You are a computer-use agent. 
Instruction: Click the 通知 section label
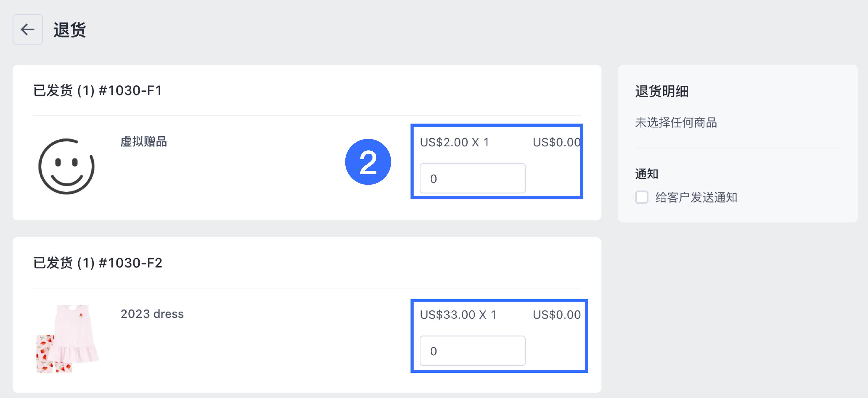pos(647,174)
